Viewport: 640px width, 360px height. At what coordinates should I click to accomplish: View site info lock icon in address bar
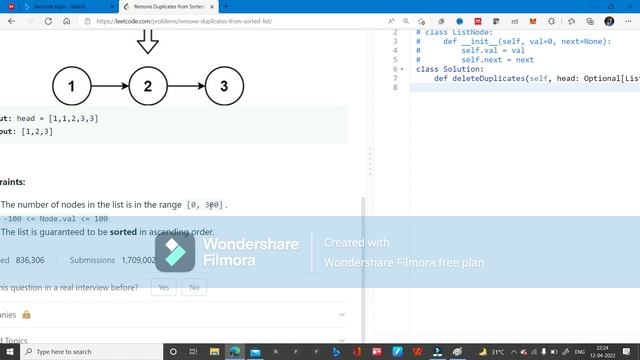pyautogui.click(x=87, y=21)
